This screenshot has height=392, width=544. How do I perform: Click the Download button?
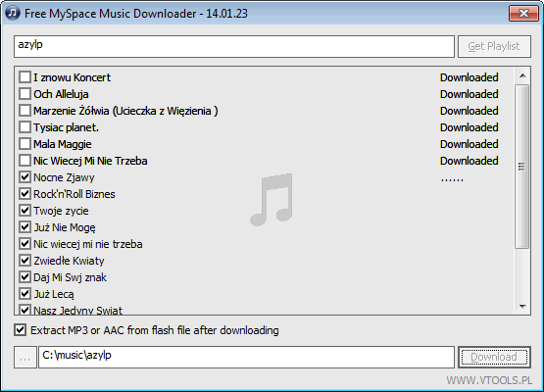[494, 357]
